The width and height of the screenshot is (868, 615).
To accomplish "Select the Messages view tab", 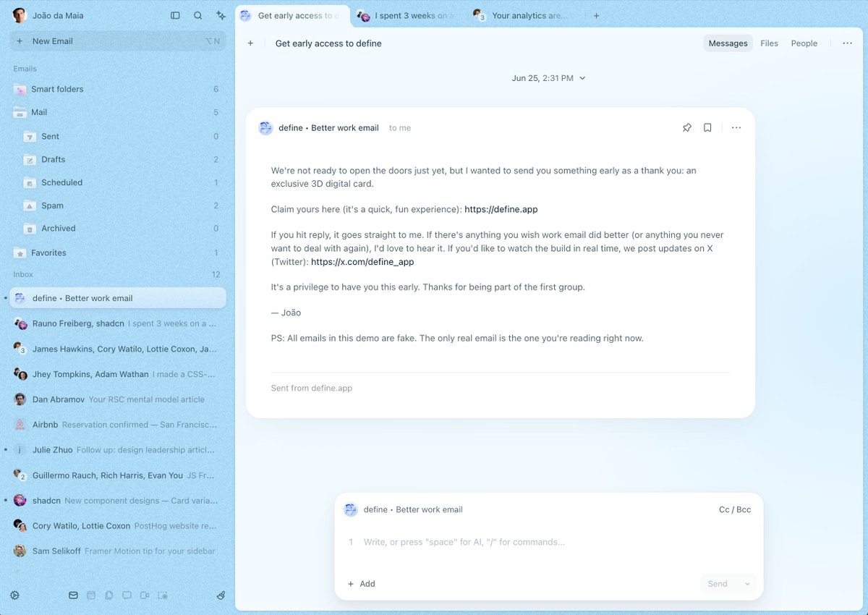I will (x=728, y=43).
